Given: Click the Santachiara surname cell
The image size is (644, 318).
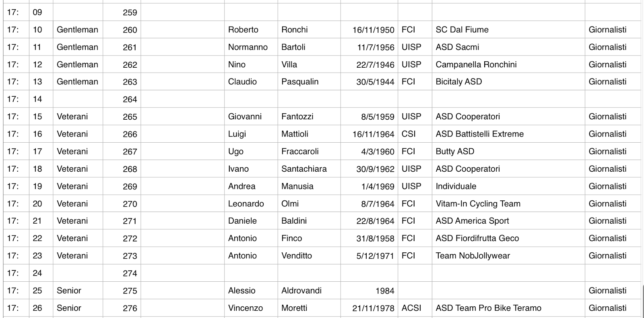Looking at the screenshot, I should [309, 168].
